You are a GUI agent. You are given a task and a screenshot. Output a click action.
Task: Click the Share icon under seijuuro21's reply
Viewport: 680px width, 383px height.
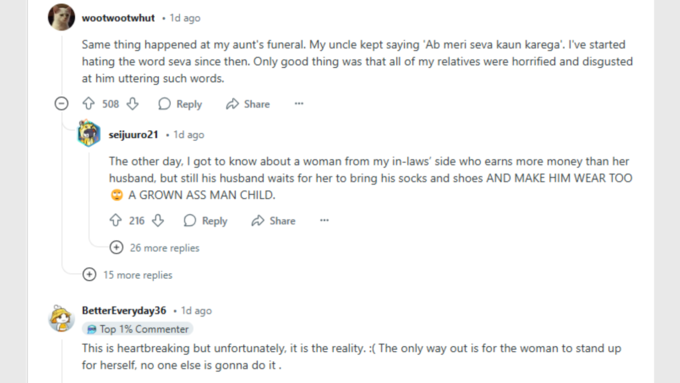[x=258, y=220]
